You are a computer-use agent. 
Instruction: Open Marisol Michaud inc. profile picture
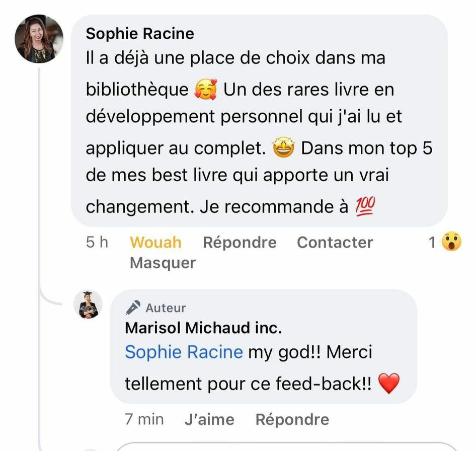pyautogui.click(x=88, y=305)
